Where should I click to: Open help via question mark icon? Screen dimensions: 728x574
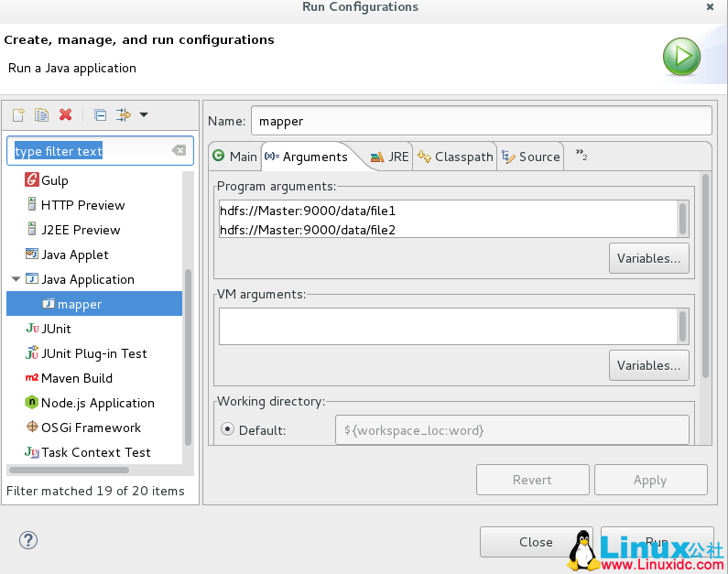[28, 540]
